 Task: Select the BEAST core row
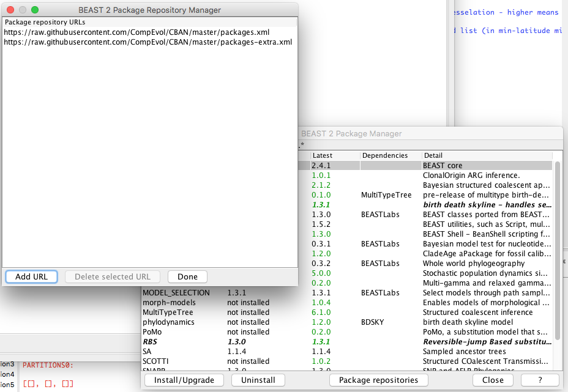425,165
